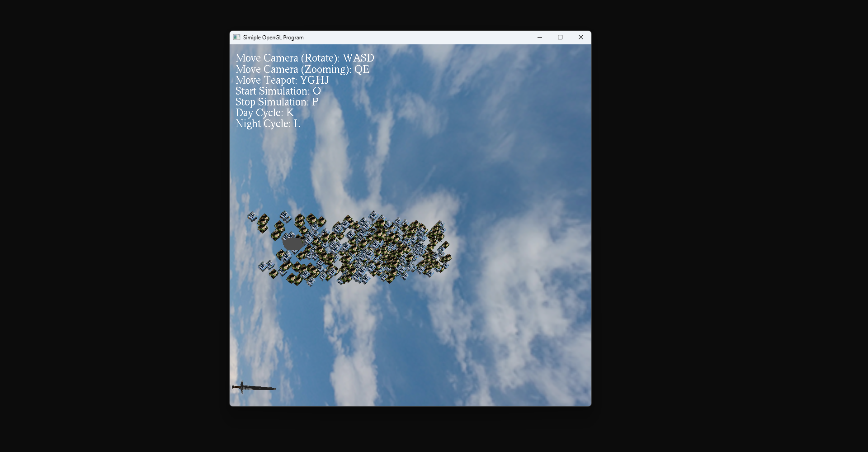Click the 'Move Camera (Rotate): WASD' text
Screen dimensions: 868x452
pyautogui.click(x=305, y=58)
